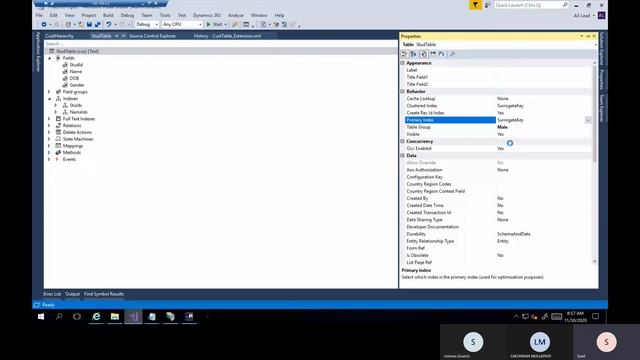Select the Cache Lookup property row
The image size is (640, 360).
498,99
